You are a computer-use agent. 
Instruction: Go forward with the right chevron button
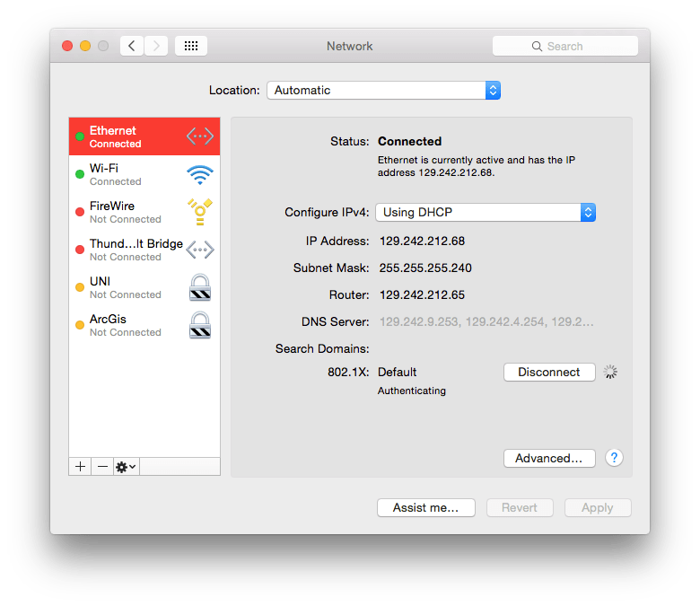[x=156, y=46]
